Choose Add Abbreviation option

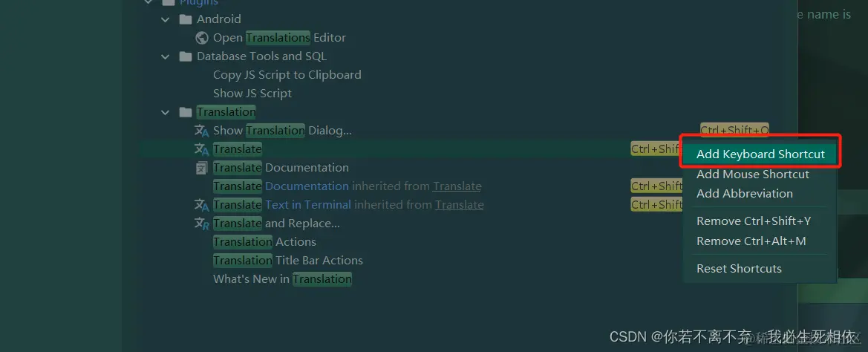pos(744,194)
